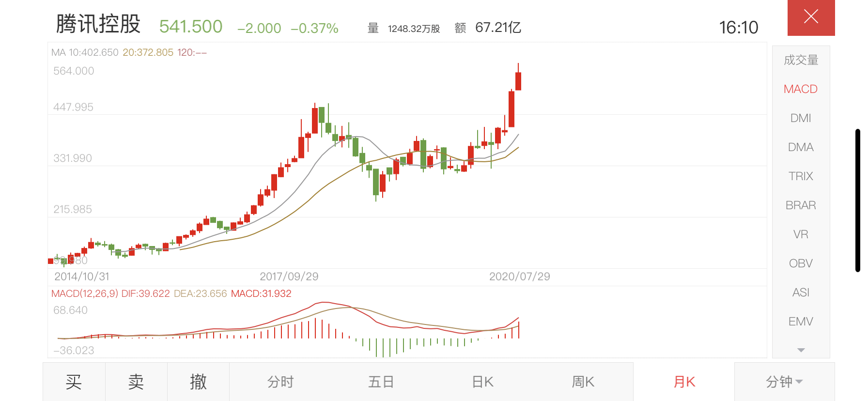Select the VR indicator
868x401 pixels.
[x=801, y=234]
